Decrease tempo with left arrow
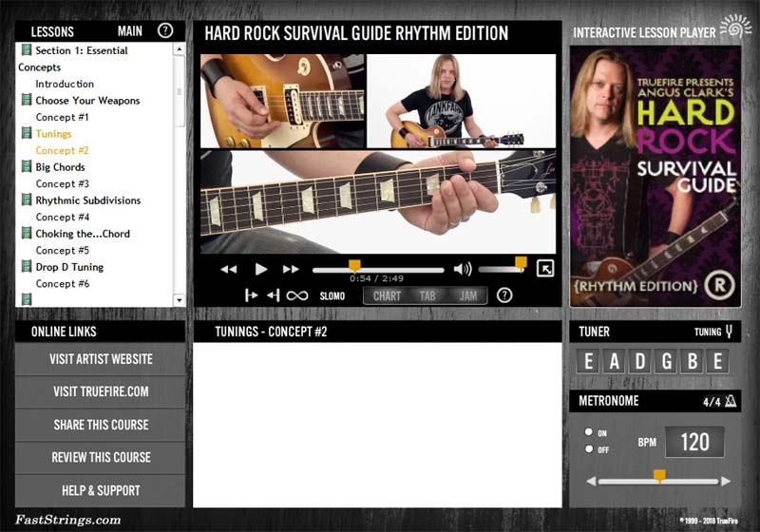The height and width of the screenshot is (532, 760). click(x=591, y=481)
